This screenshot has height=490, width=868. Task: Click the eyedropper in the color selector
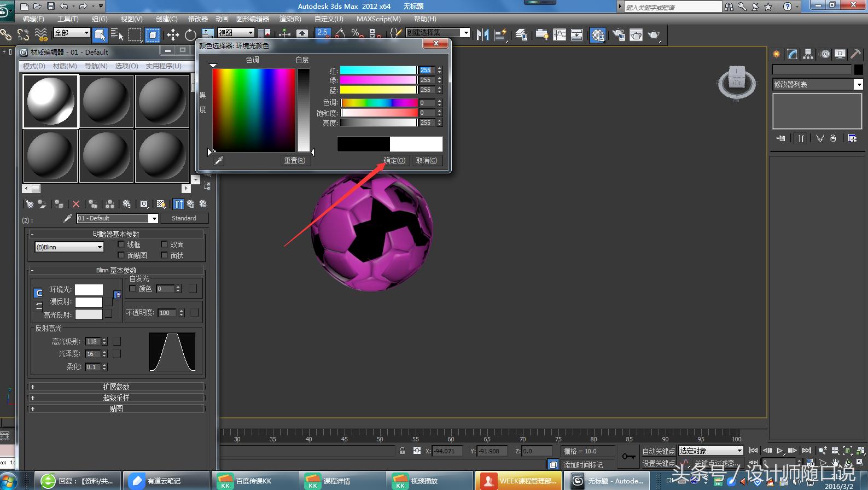point(219,160)
